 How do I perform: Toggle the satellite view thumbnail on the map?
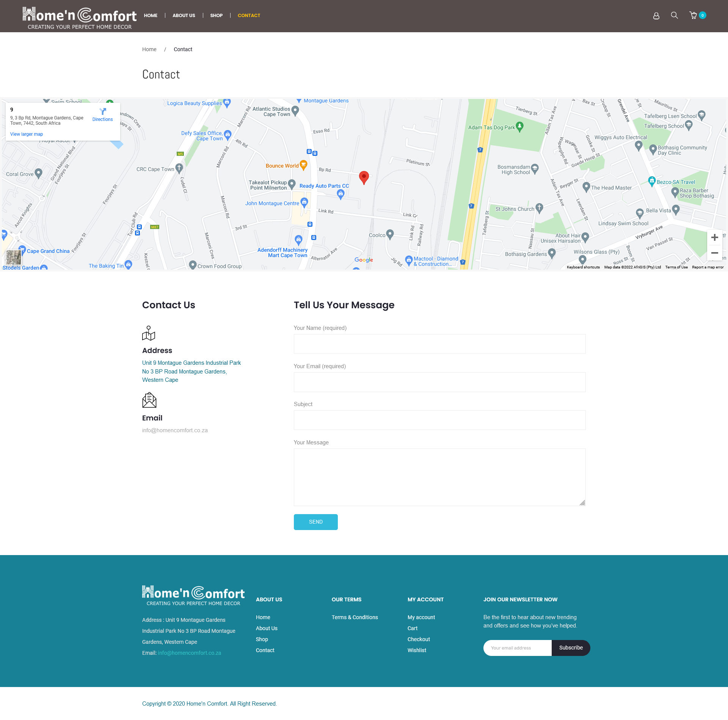point(14,257)
